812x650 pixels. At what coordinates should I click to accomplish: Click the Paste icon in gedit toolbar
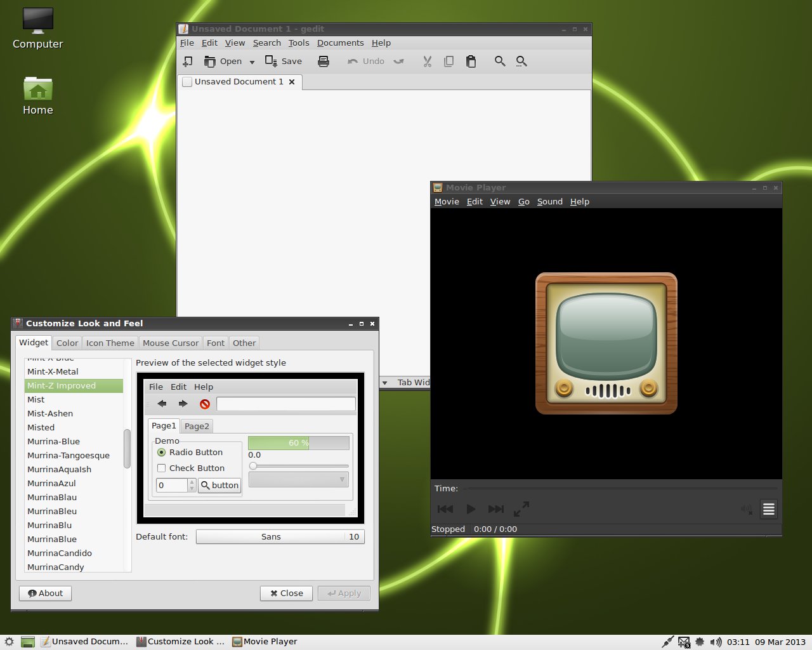(x=471, y=61)
